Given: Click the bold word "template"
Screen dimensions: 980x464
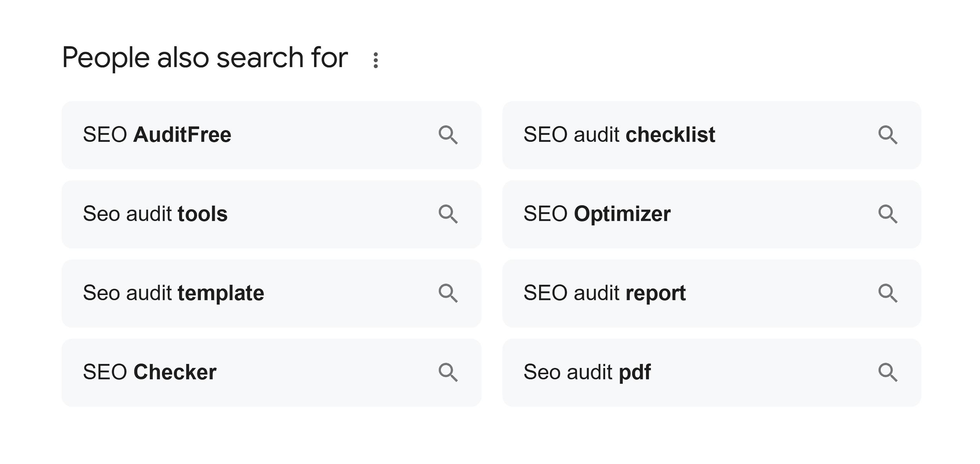Looking at the screenshot, I should (x=221, y=293).
